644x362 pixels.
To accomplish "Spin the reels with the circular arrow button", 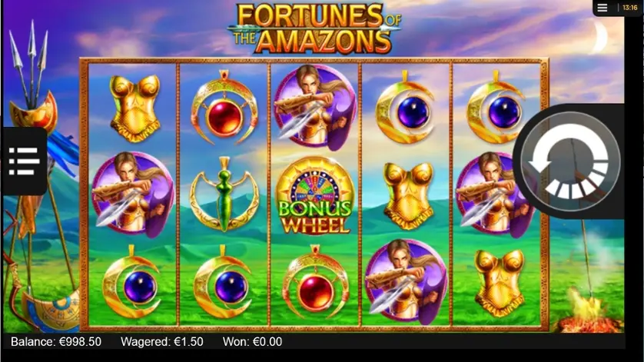I will [570, 161].
